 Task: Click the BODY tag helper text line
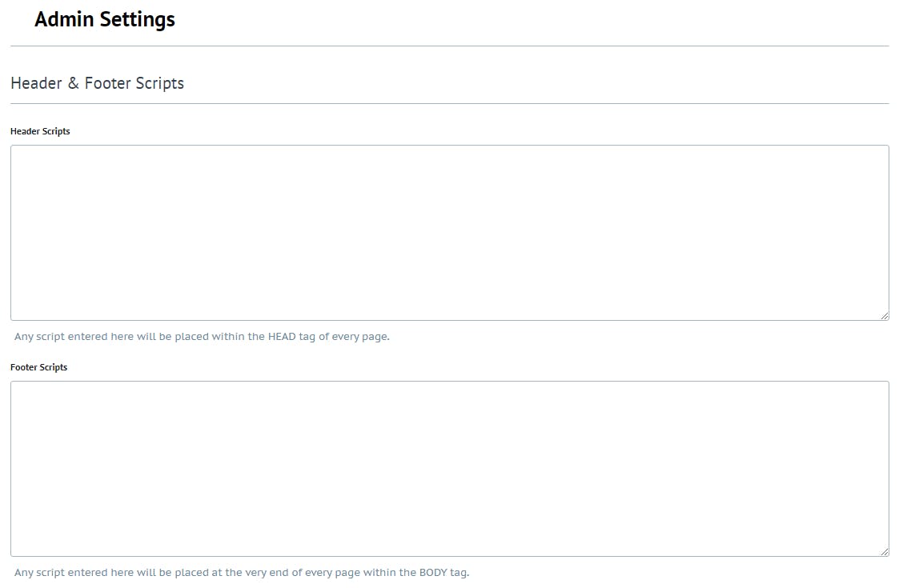pyautogui.click(x=242, y=573)
